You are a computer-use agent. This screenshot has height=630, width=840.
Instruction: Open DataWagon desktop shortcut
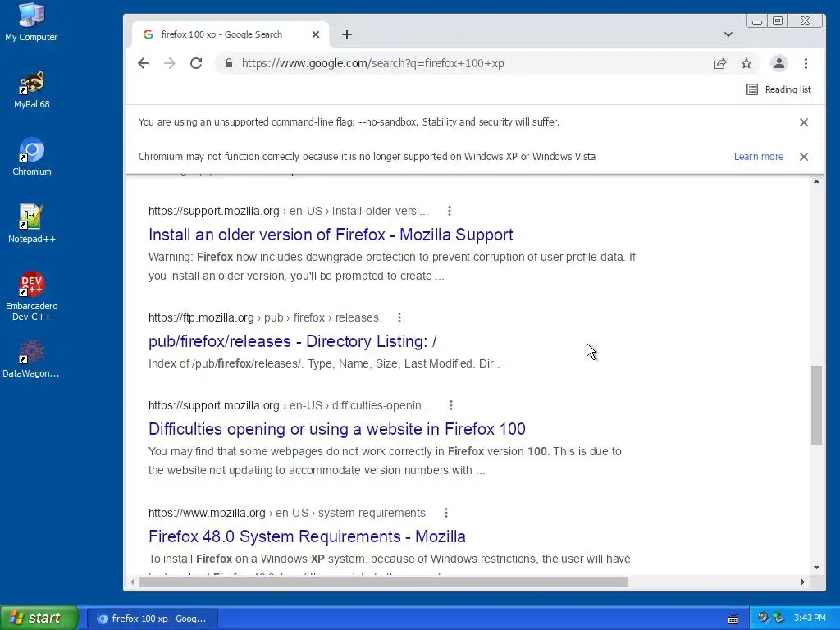click(x=31, y=359)
